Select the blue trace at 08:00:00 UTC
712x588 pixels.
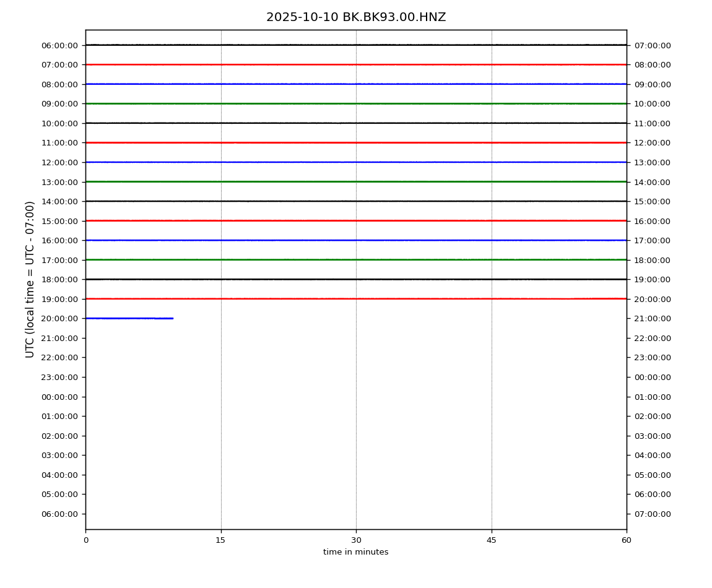[x=356, y=84]
